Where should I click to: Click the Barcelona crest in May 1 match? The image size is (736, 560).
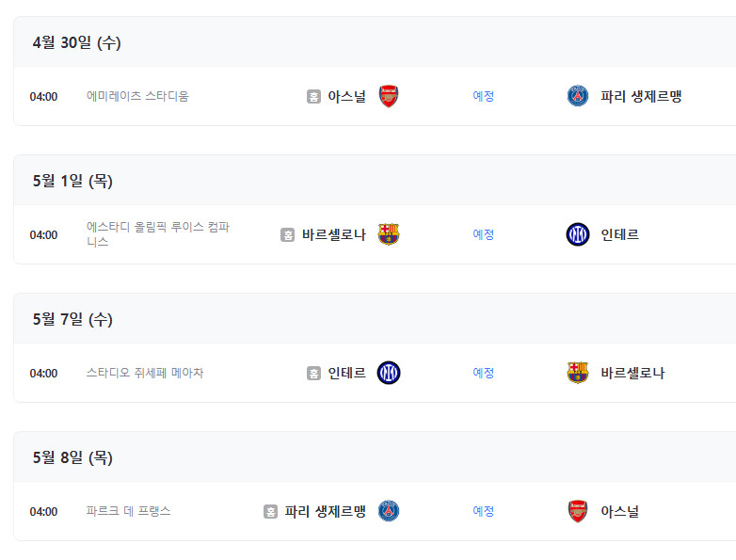click(389, 234)
